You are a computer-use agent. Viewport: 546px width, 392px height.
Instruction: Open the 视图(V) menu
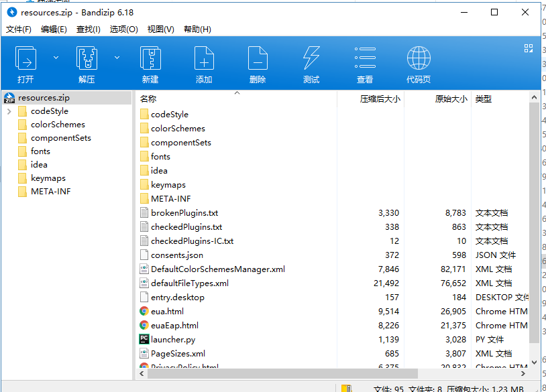pos(160,29)
